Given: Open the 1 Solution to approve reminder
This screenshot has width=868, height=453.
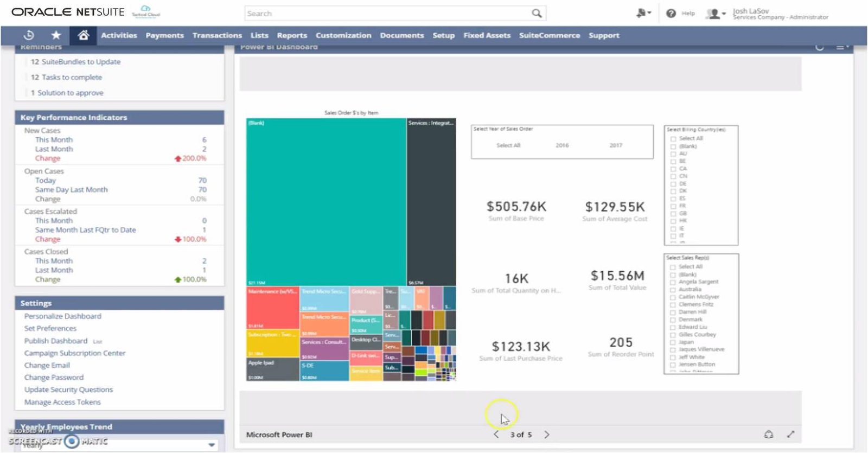Looking at the screenshot, I should coord(67,93).
